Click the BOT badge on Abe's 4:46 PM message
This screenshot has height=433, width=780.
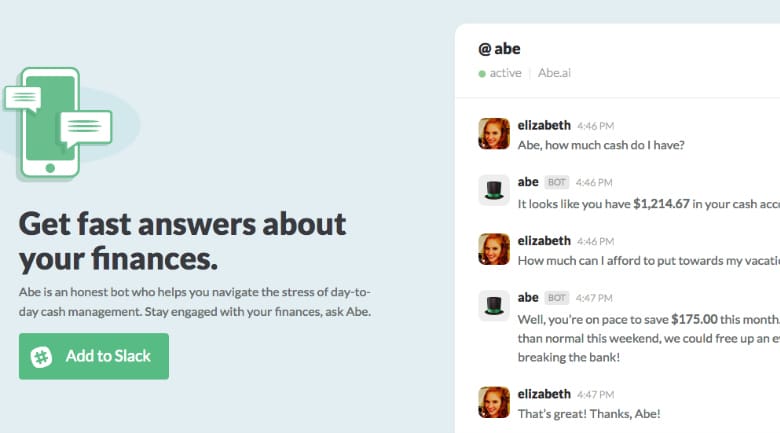coord(557,182)
